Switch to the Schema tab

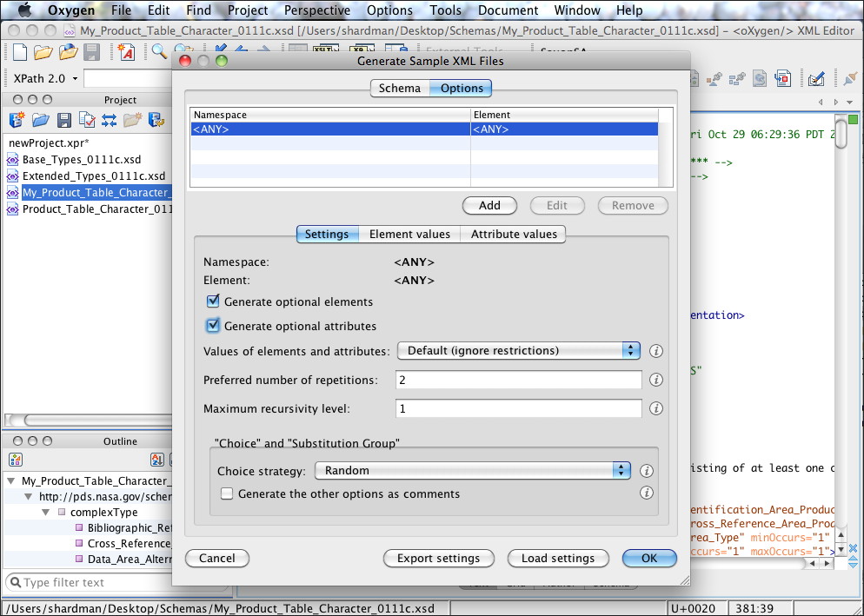pyautogui.click(x=400, y=88)
